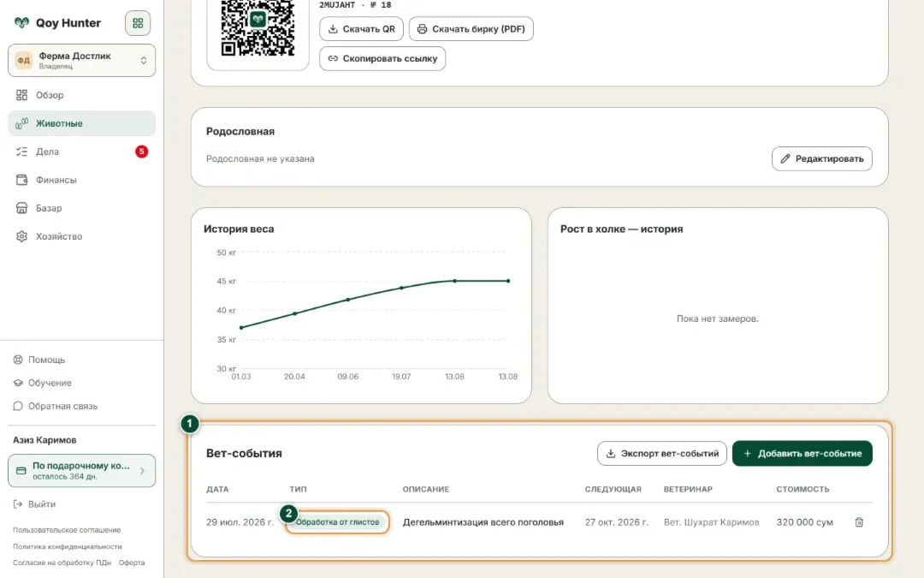Click Экспорт вет-событий button
This screenshot has height=578, width=924.
click(661, 454)
